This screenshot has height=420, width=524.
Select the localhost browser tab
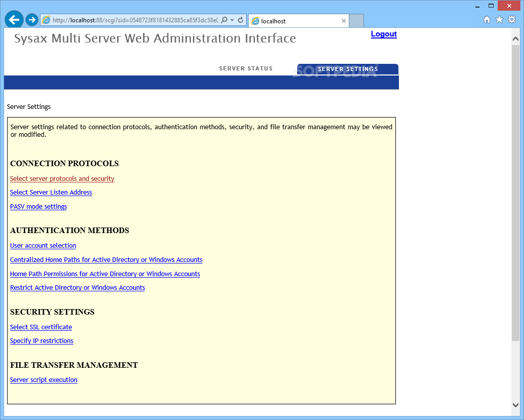coord(298,21)
